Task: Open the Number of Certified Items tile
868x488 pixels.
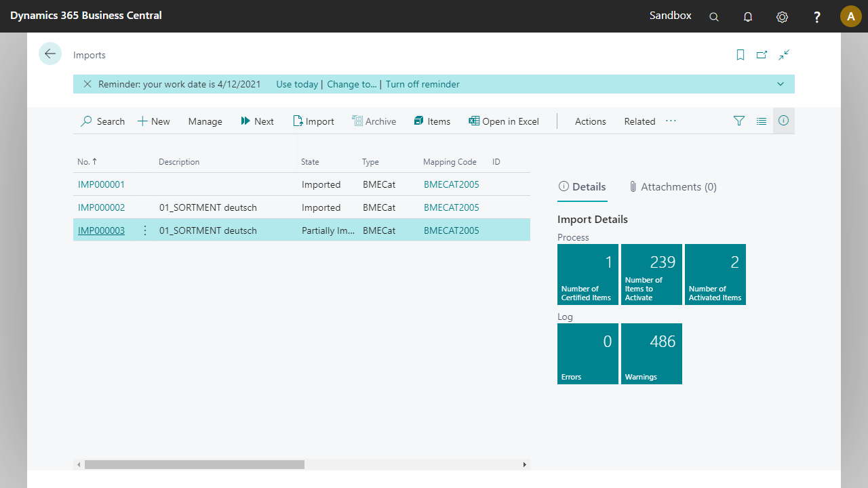Action: pyautogui.click(x=588, y=274)
